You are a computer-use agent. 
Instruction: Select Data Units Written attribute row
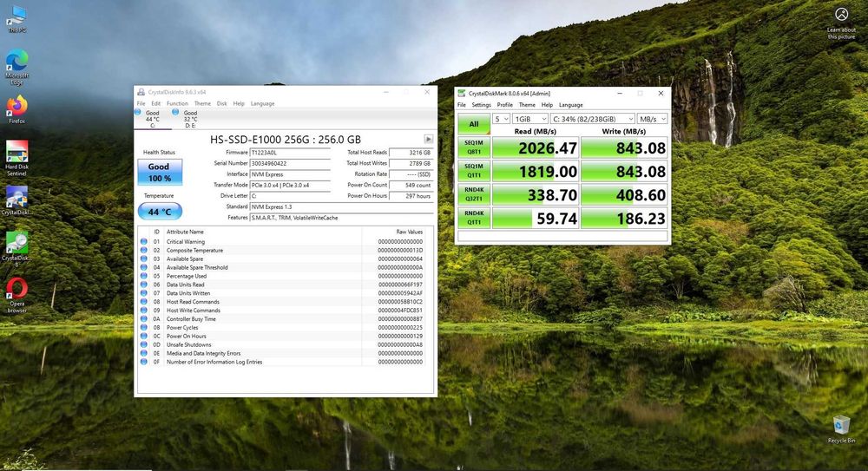(x=282, y=293)
